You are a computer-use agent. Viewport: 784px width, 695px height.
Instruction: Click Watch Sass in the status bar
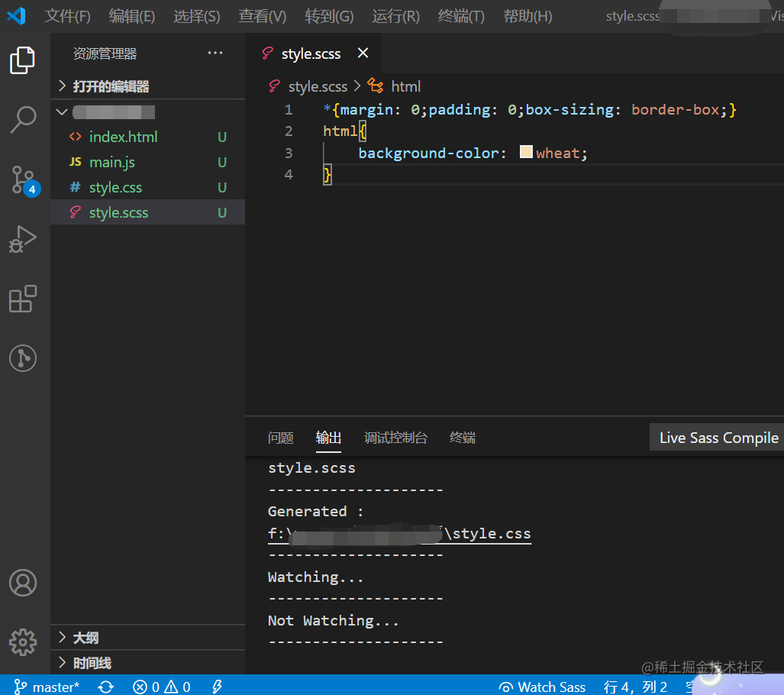click(542, 687)
